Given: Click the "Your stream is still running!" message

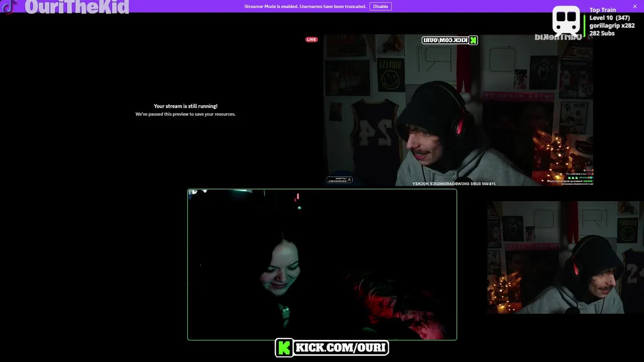Looking at the screenshot, I should pos(186,106).
